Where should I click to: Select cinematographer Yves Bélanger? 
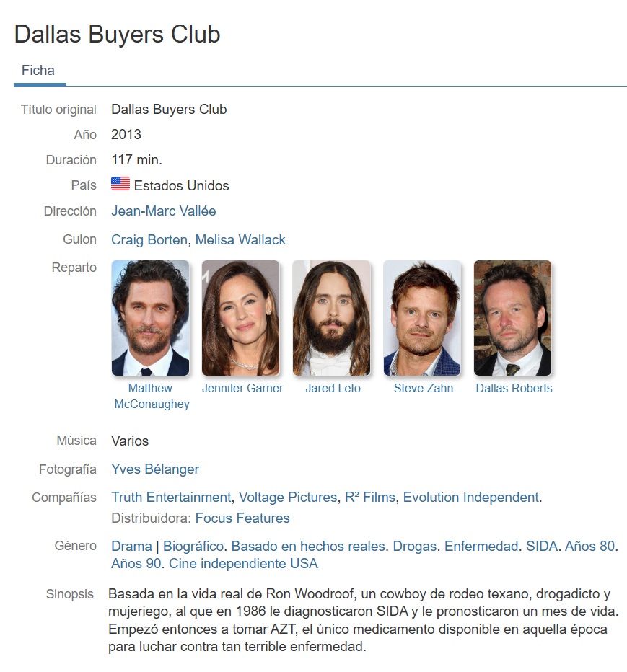(x=155, y=469)
